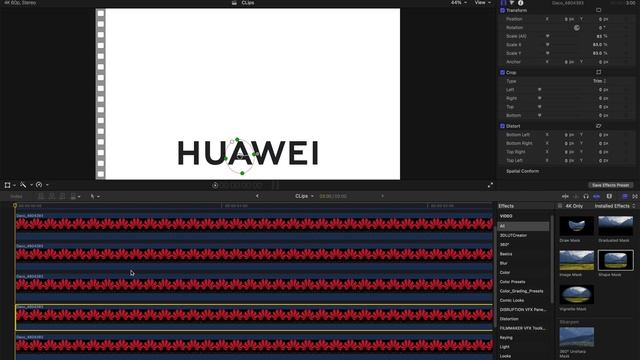Toggle the Distort section checkbox

pyautogui.click(x=502, y=126)
